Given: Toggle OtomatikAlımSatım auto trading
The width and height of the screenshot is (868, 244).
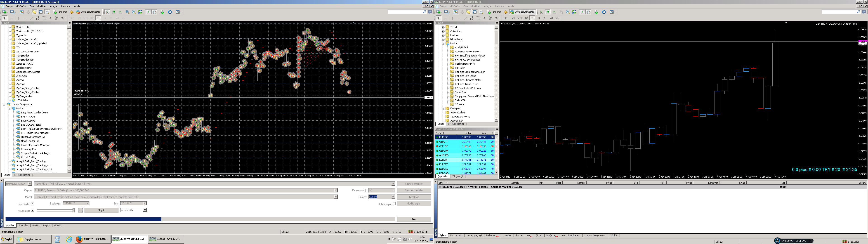Looking at the screenshot, I should pyautogui.click(x=88, y=12).
